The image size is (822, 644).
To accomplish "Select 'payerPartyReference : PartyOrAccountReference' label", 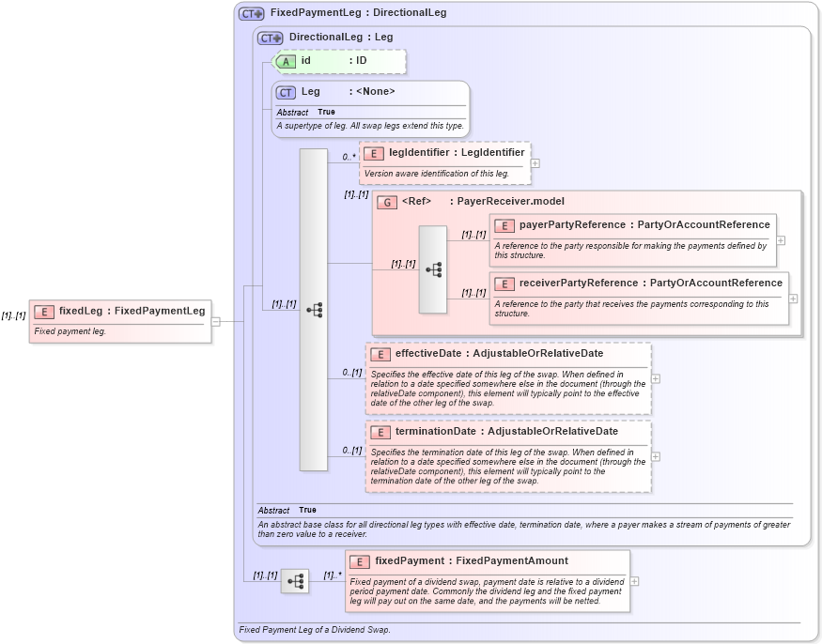I will pyautogui.click(x=644, y=224).
